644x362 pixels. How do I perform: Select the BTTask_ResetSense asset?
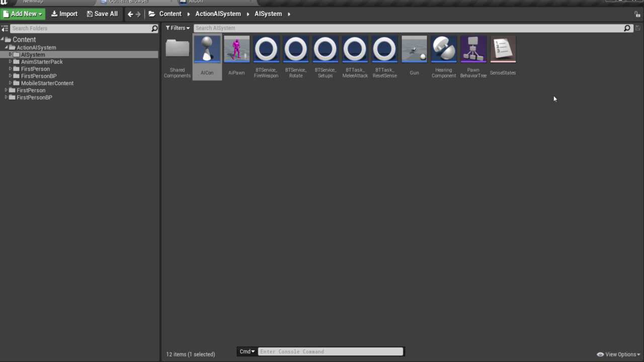coord(384,57)
